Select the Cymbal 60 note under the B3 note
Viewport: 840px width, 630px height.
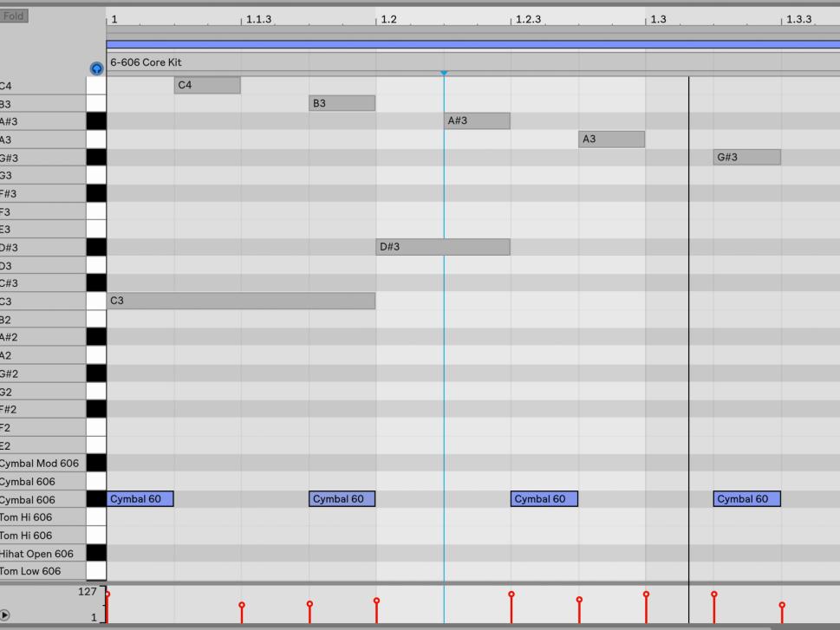(x=342, y=499)
